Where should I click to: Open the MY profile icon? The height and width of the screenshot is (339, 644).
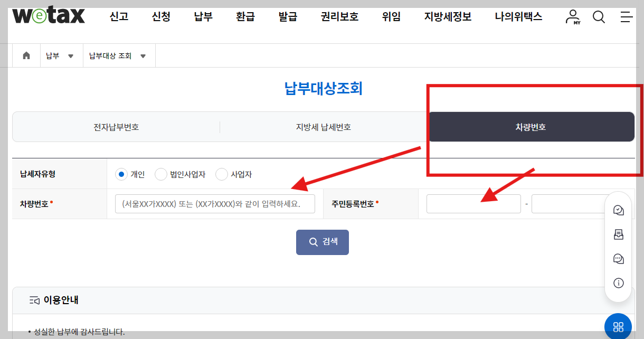(x=572, y=16)
